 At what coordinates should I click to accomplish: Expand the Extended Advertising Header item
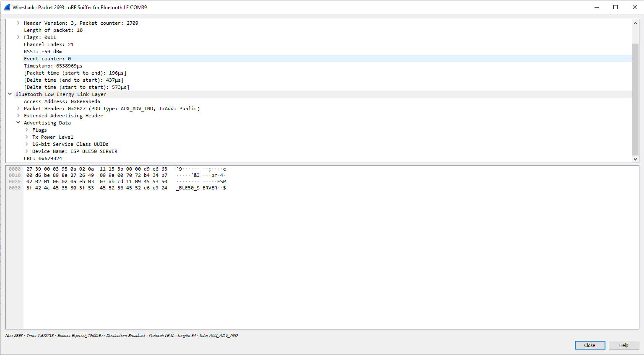point(18,115)
